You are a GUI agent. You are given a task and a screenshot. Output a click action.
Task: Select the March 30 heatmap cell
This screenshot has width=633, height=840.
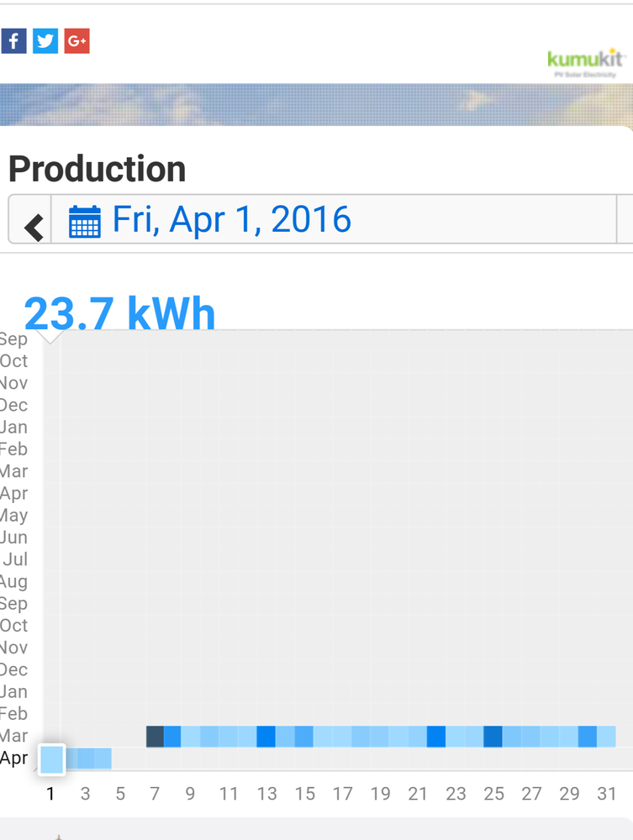pos(588,737)
